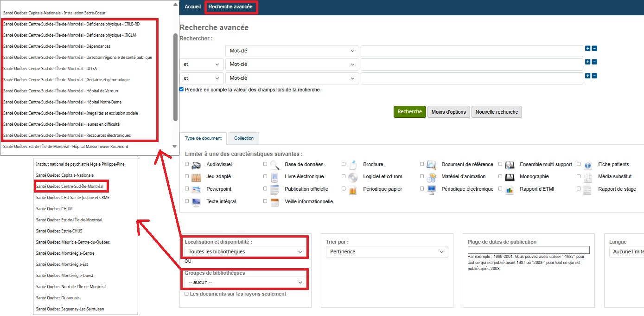Open the first Mot-clé field dropdown

point(292,51)
